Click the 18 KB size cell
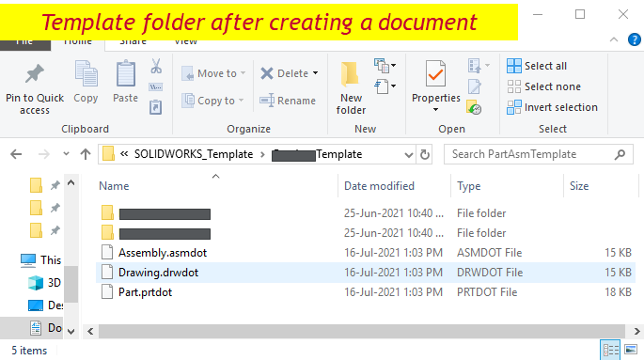The image size is (644, 360). [x=618, y=292]
